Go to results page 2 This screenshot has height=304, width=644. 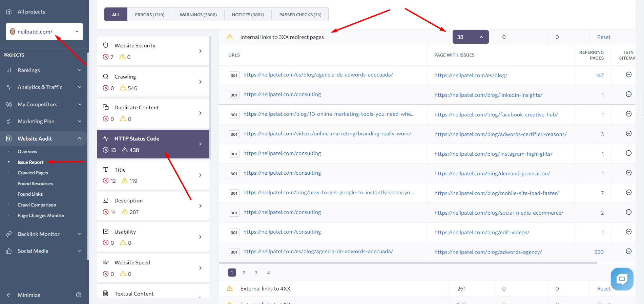[244, 273]
